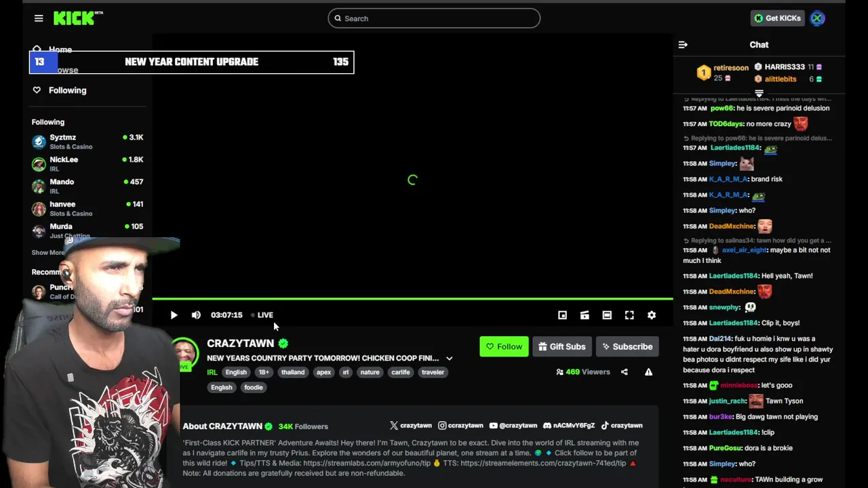Click the 469 Viewers count

(583, 372)
